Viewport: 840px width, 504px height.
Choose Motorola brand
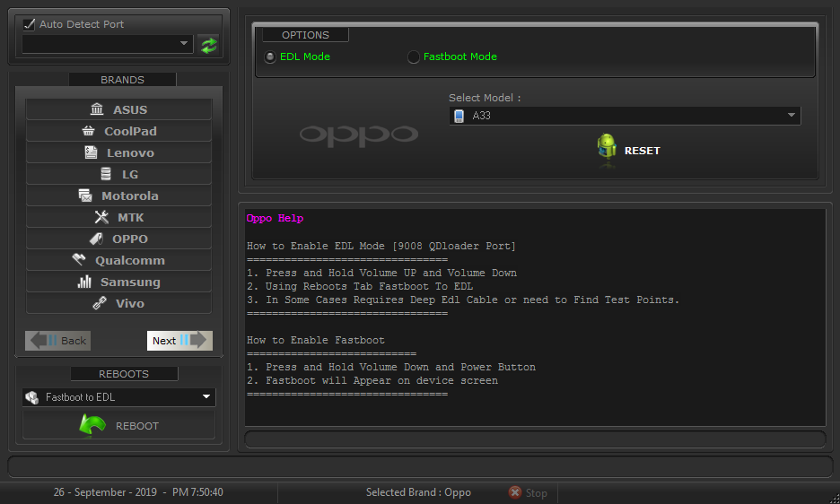(119, 196)
